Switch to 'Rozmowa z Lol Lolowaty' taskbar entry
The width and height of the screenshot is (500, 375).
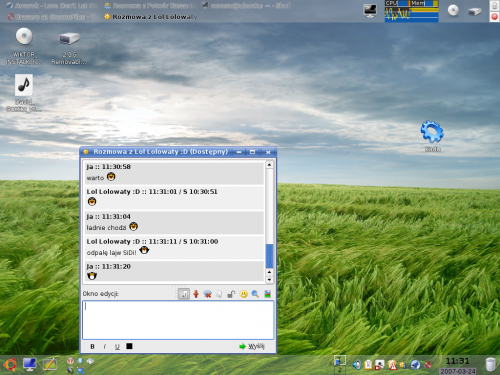[151, 17]
